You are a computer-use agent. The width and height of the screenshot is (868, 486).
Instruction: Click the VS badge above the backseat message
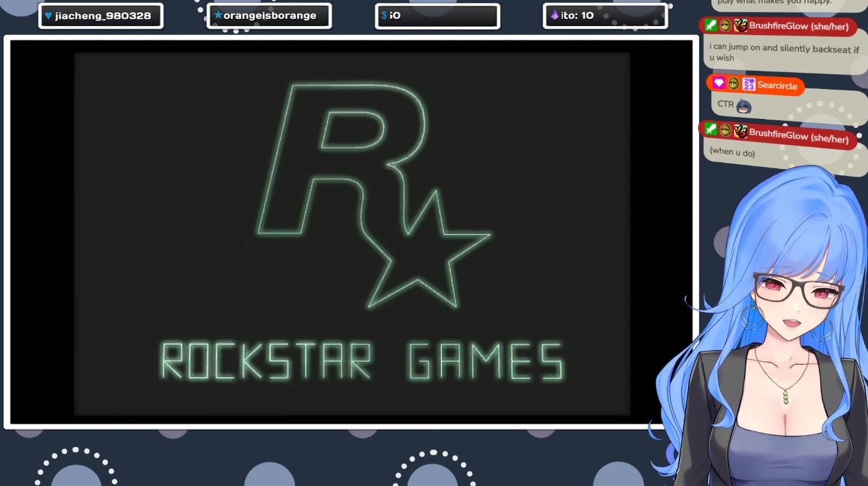[740, 26]
